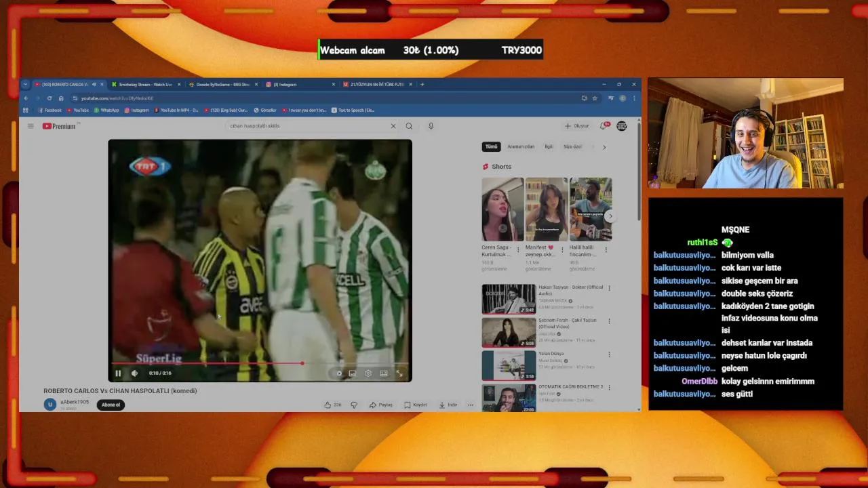Switch to the 21.YÜZYILIN EN İYİ TÜRK browser tab

[x=376, y=85]
